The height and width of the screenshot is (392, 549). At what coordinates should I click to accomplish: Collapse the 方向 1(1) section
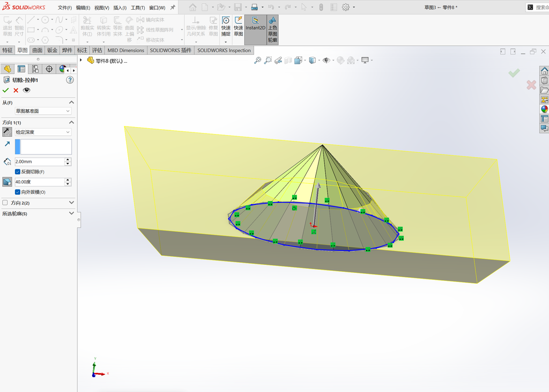[71, 122]
